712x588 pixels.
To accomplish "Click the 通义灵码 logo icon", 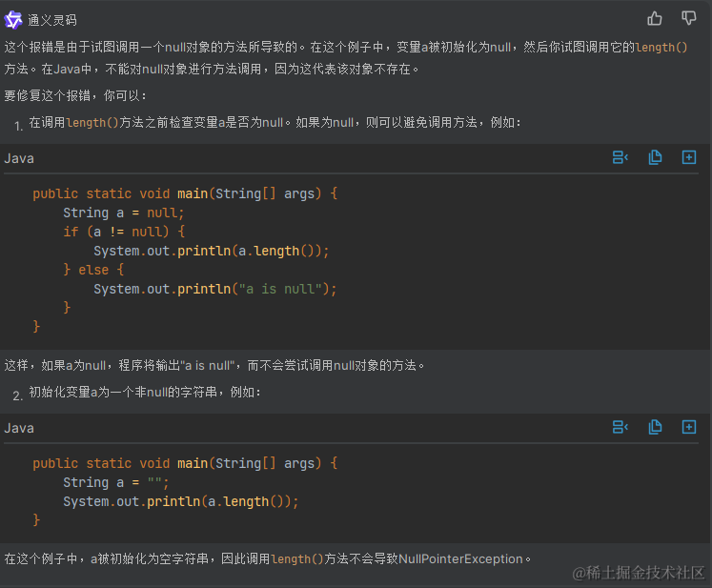I will (13, 20).
